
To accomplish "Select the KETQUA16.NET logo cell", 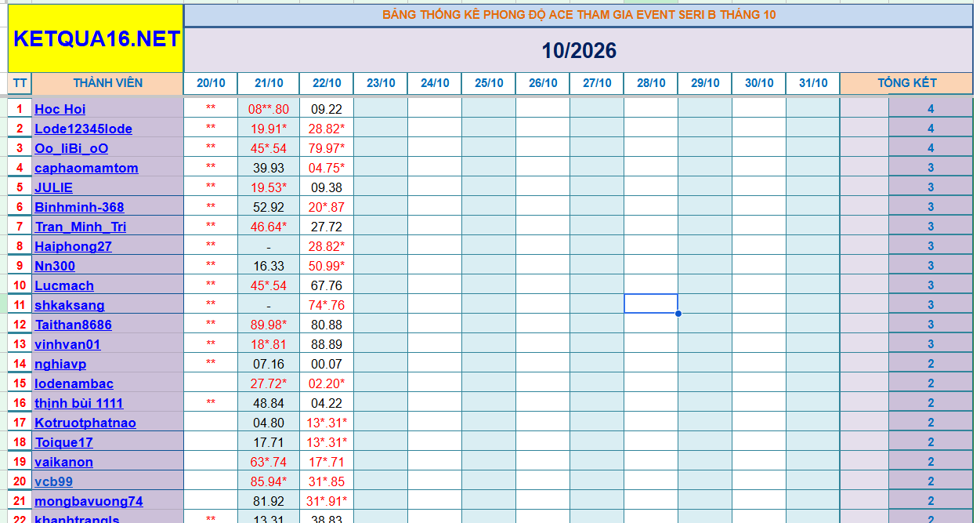I will (96, 38).
